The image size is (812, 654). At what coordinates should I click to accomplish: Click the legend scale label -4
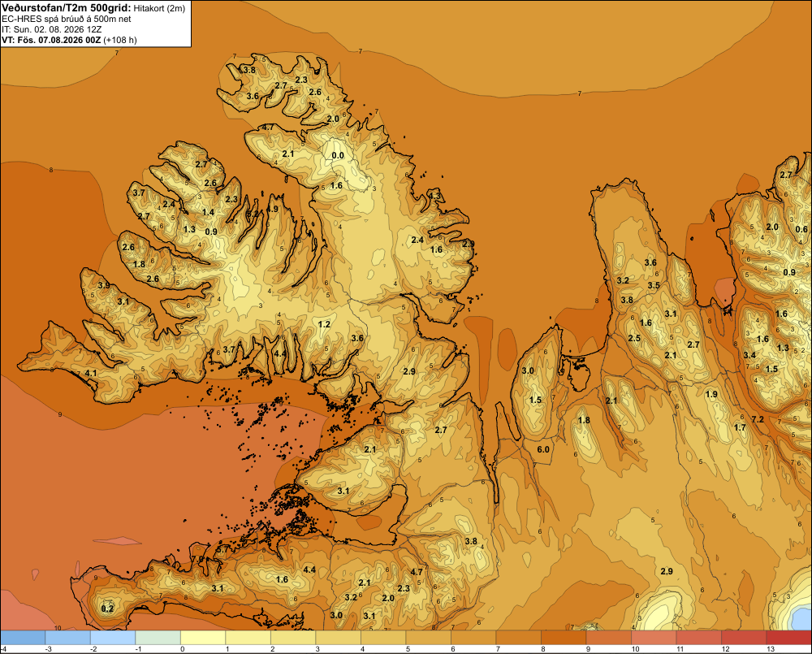tap(3, 649)
